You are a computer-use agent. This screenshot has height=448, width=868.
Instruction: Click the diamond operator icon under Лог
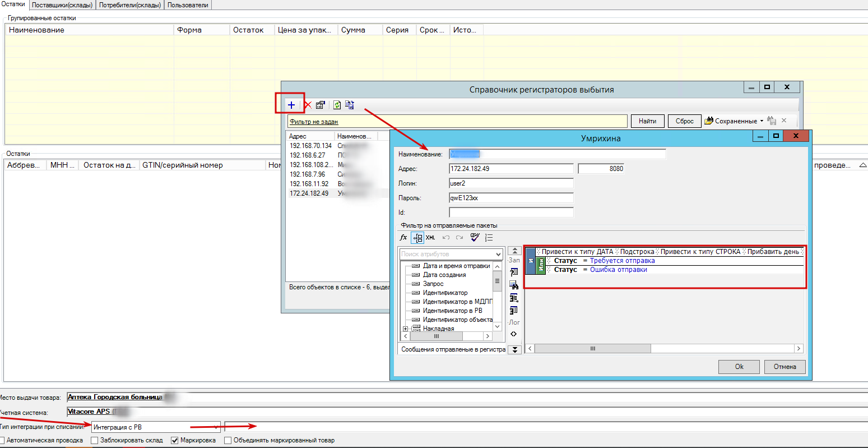coord(514,334)
